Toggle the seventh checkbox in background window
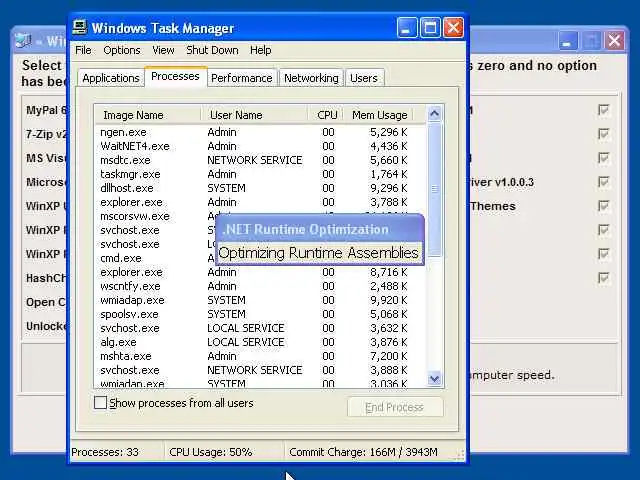This screenshot has width=640, height=480. (x=603, y=254)
